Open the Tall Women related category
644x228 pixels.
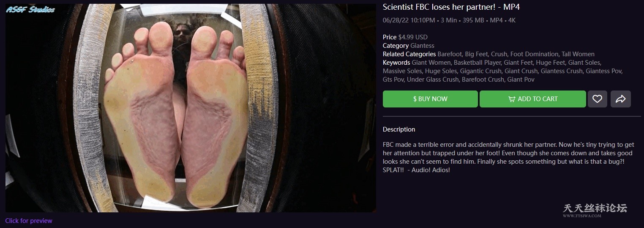click(578, 54)
